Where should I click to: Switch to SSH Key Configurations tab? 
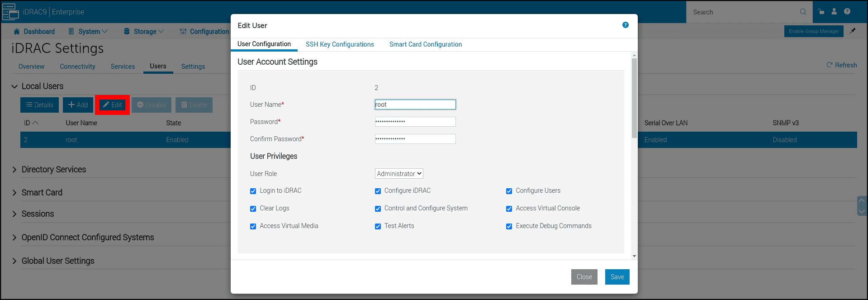[x=340, y=44]
